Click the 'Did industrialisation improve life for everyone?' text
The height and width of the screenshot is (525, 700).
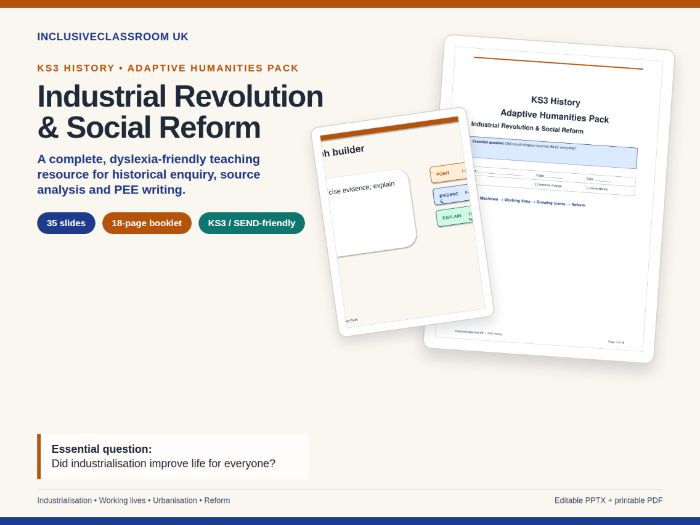point(163,464)
